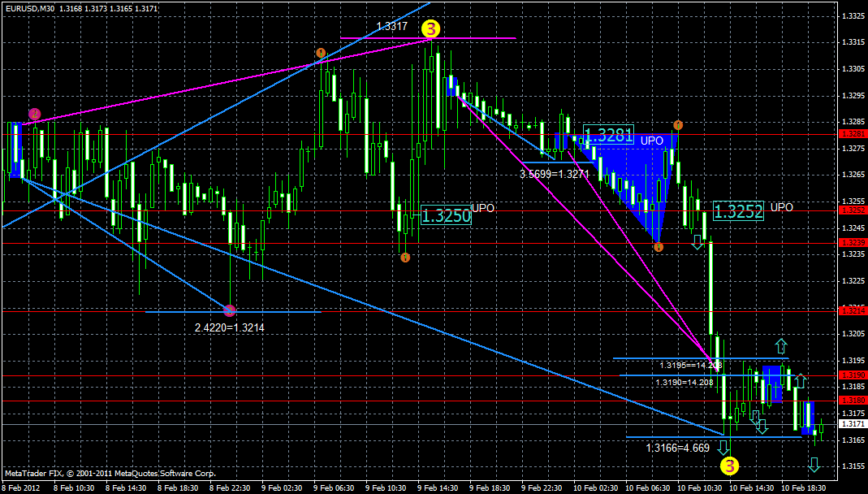
Task: Click the down arrow near the 1.3166 support line
Action: coord(723,447)
